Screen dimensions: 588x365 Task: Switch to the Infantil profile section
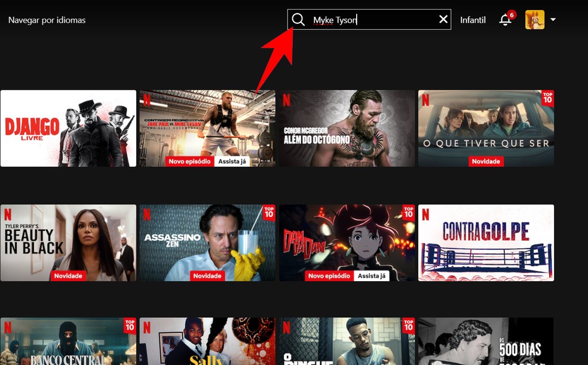[x=472, y=20]
